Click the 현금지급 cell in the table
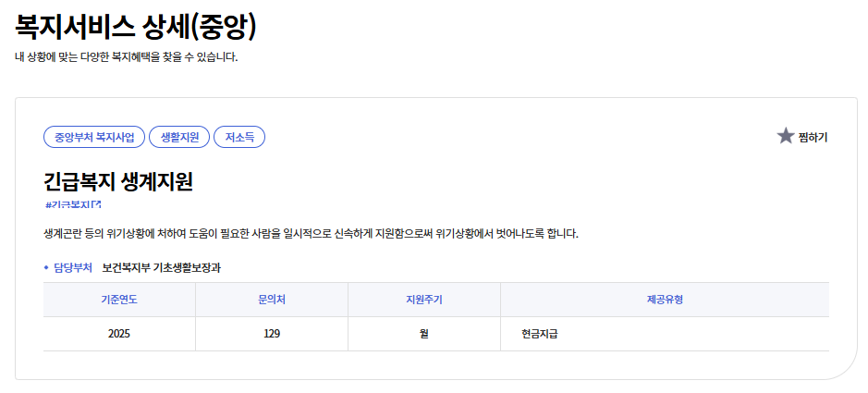 coord(540,334)
